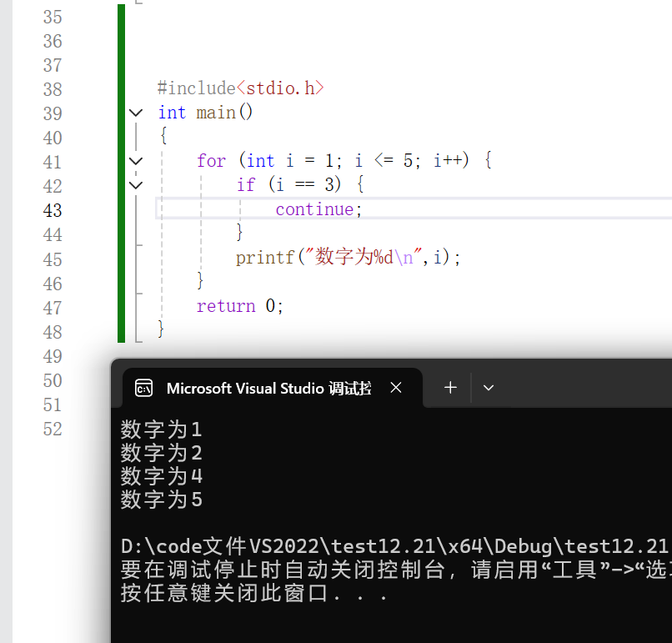The image size is (672, 643).
Task: Place the cursor on the continue statement
Action: click(317, 209)
